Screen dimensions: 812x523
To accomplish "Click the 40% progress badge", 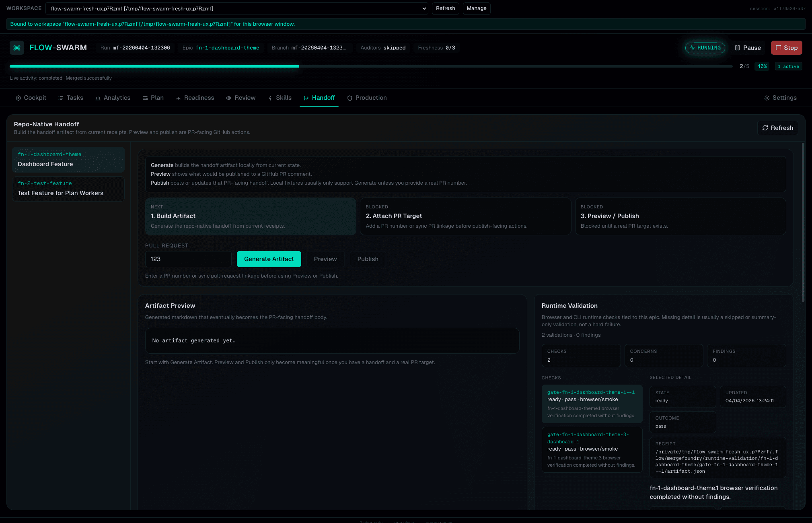I will coord(762,66).
